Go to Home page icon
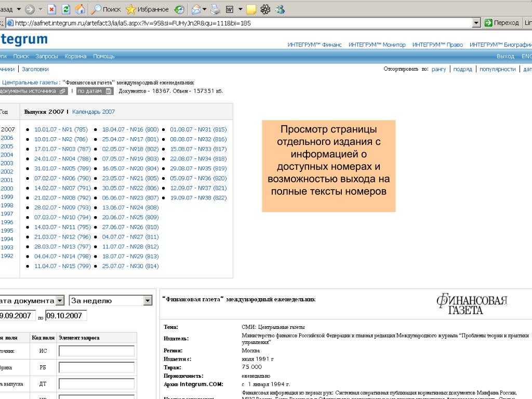The width and height of the screenshot is (532, 399). coord(80,9)
